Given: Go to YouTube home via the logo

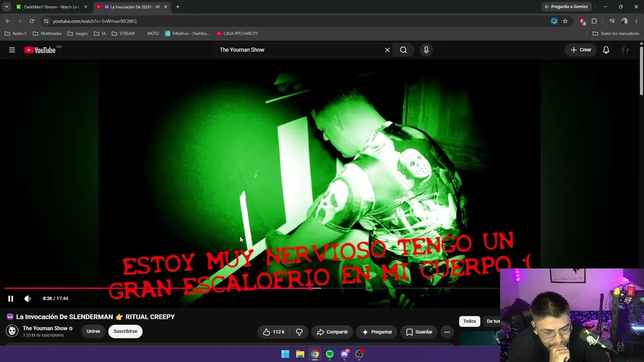Looking at the screenshot, I should tap(40, 50).
